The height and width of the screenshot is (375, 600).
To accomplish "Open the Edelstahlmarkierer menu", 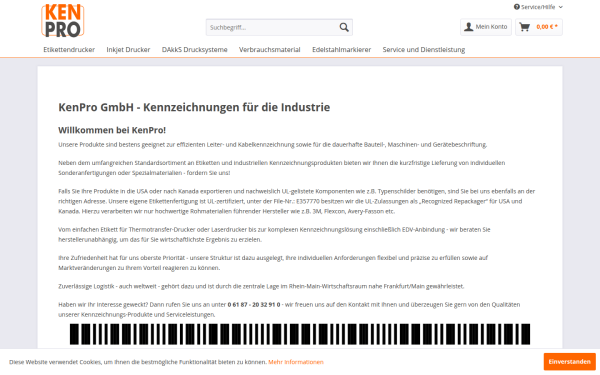I will (342, 49).
